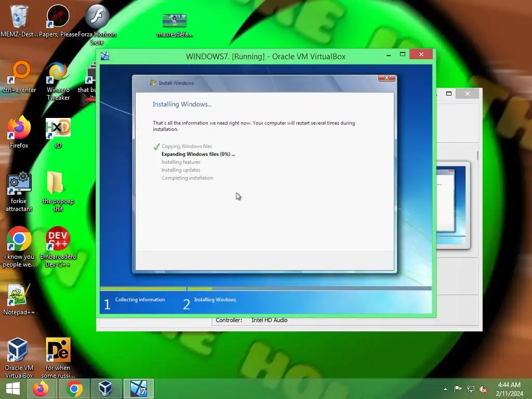Maximize the WINDOWS7 VirtualBox window
This screenshot has height=399, width=532.
click(x=403, y=54)
